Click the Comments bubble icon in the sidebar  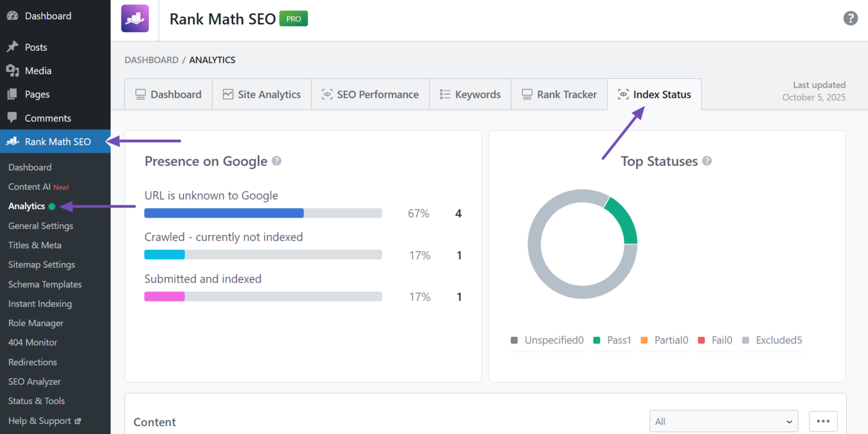(13, 118)
